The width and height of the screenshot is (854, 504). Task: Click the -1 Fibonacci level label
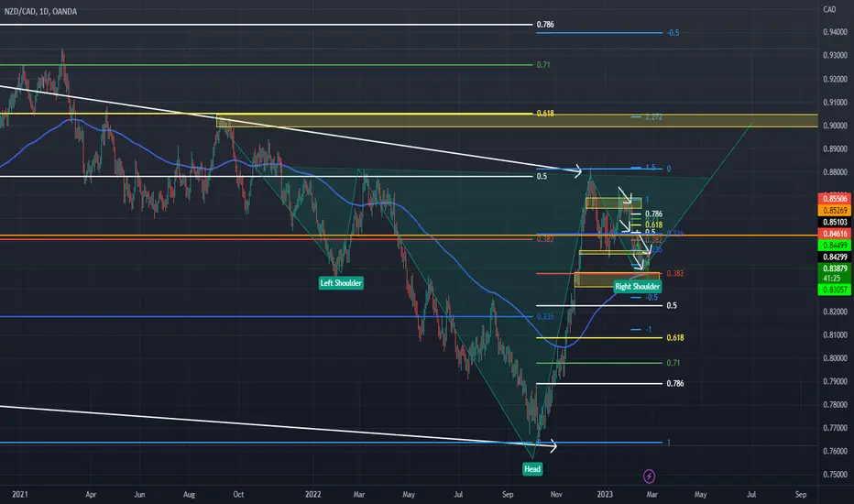click(x=648, y=329)
